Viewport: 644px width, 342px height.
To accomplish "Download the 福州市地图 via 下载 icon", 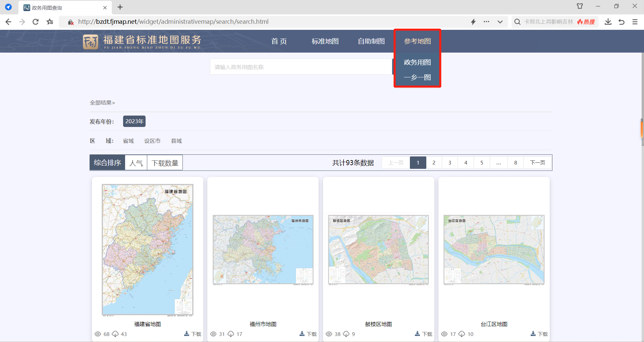I will point(308,334).
